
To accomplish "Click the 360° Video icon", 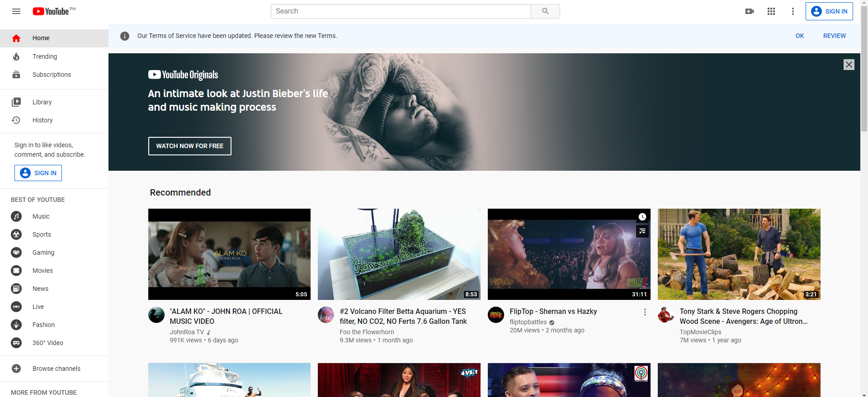I will [16, 343].
